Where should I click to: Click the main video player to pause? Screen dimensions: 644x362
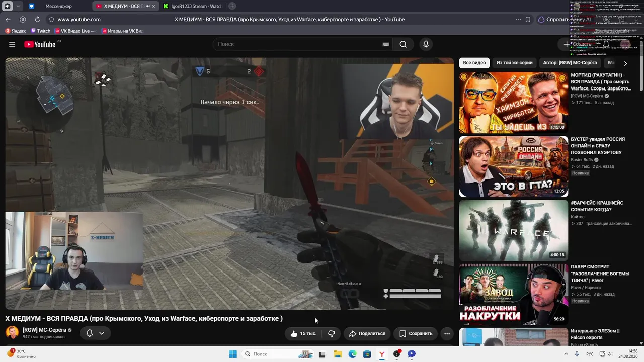click(229, 184)
